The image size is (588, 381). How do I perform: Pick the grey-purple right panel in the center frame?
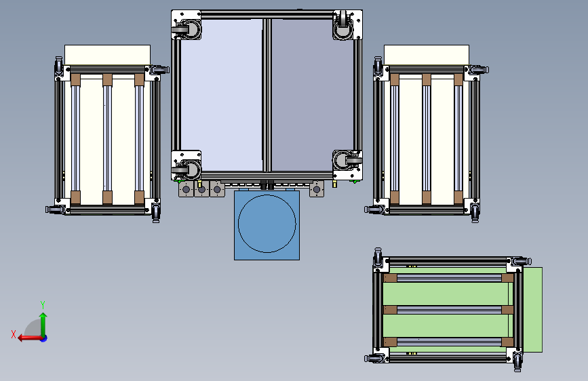click(312, 96)
